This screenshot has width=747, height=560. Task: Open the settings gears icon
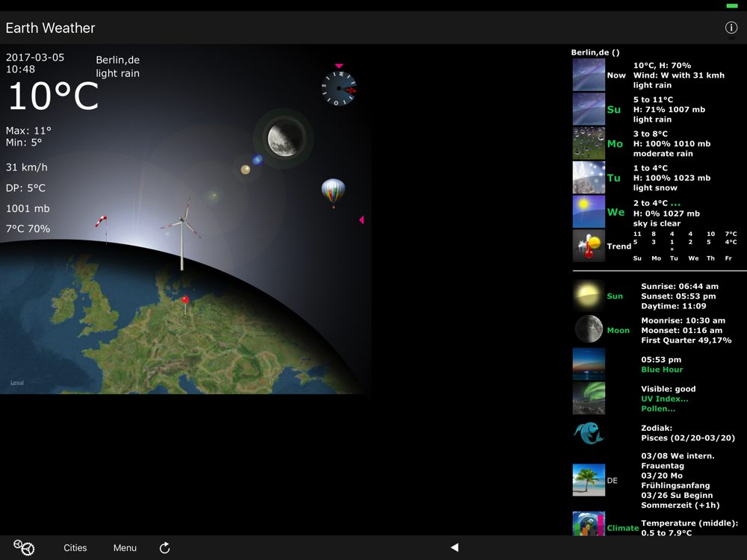tap(24, 547)
